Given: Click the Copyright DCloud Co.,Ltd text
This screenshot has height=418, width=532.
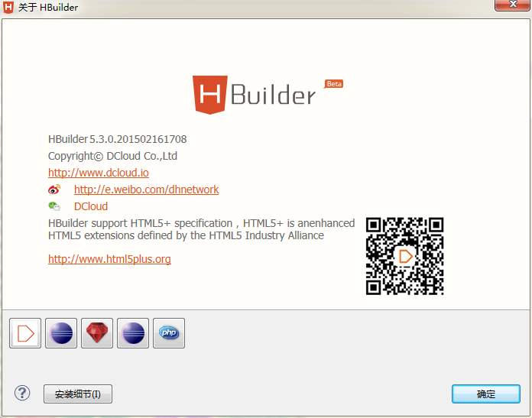Looking at the screenshot, I should 112,156.
